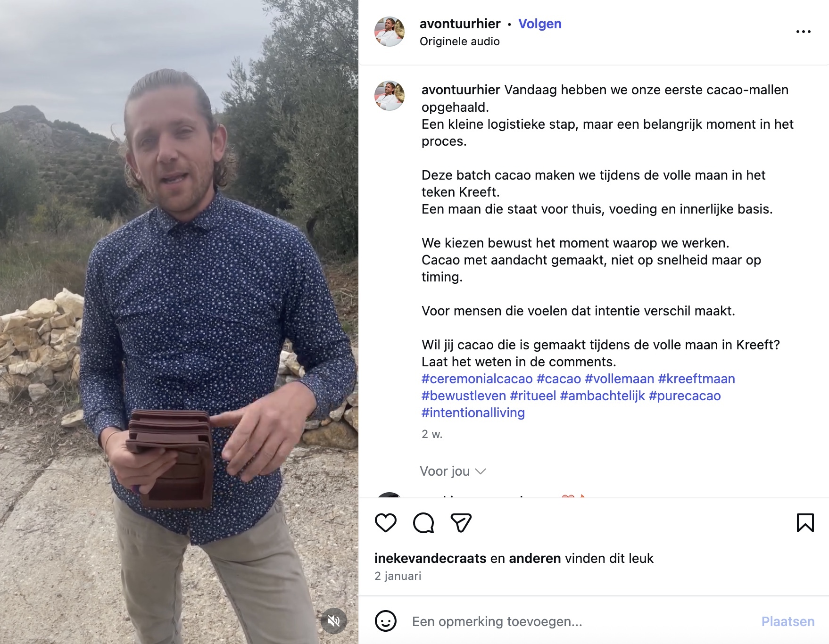Open comments via the speech bubble icon
Screen dimensions: 829x644
pos(423,523)
